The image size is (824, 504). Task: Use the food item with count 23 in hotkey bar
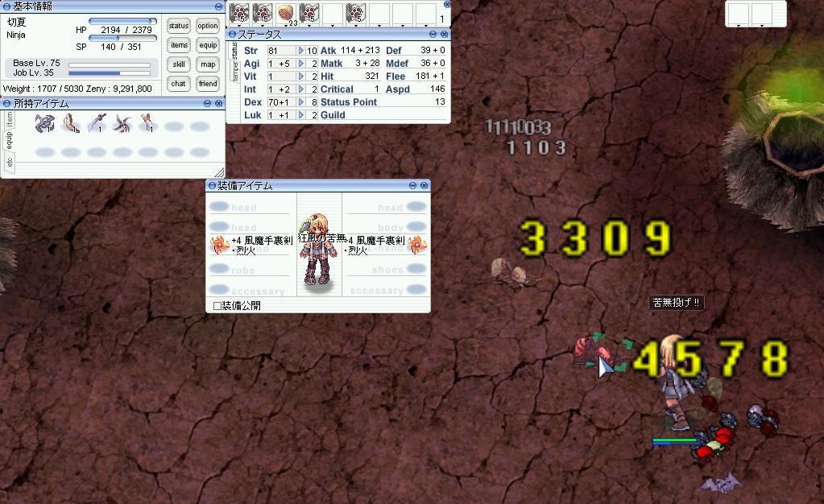[x=285, y=14]
